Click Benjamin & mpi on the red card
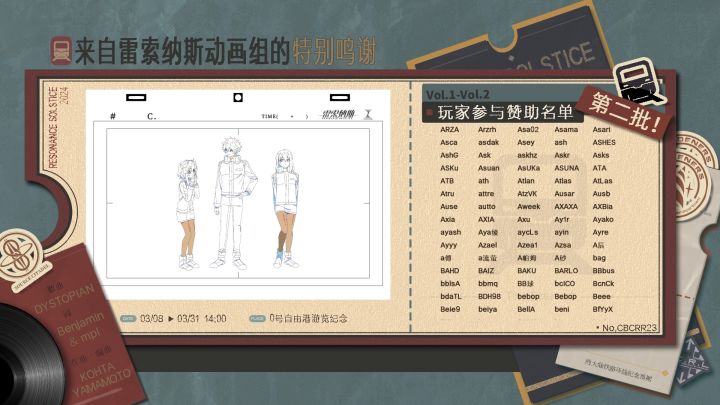 tap(81, 331)
